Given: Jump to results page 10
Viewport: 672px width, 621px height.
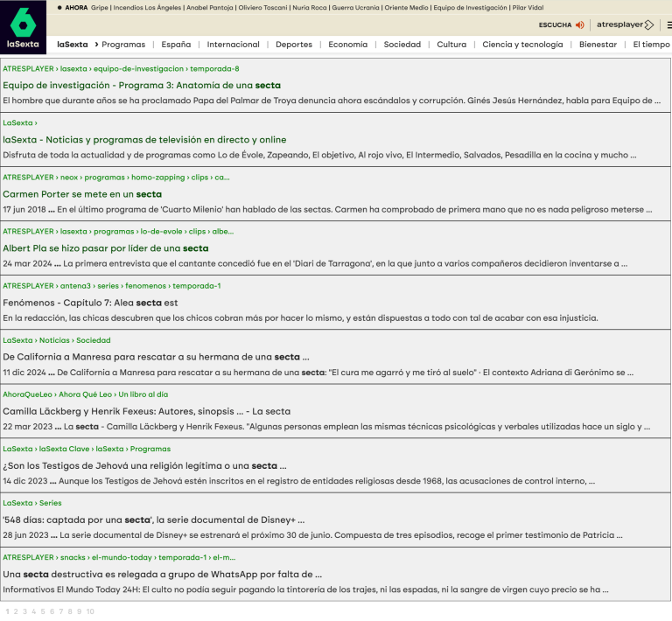Looking at the screenshot, I should 90,611.
